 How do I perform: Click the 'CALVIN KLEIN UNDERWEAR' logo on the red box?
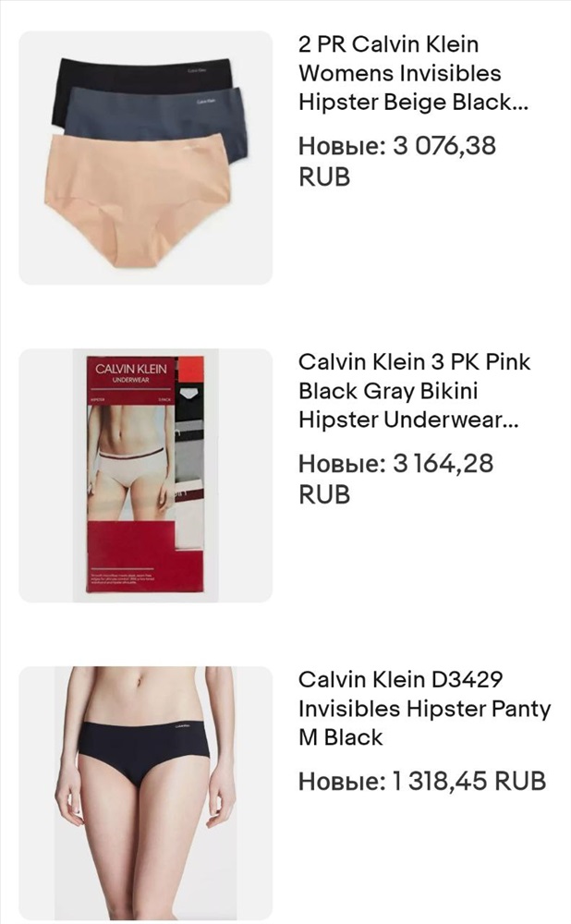coord(131,373)
